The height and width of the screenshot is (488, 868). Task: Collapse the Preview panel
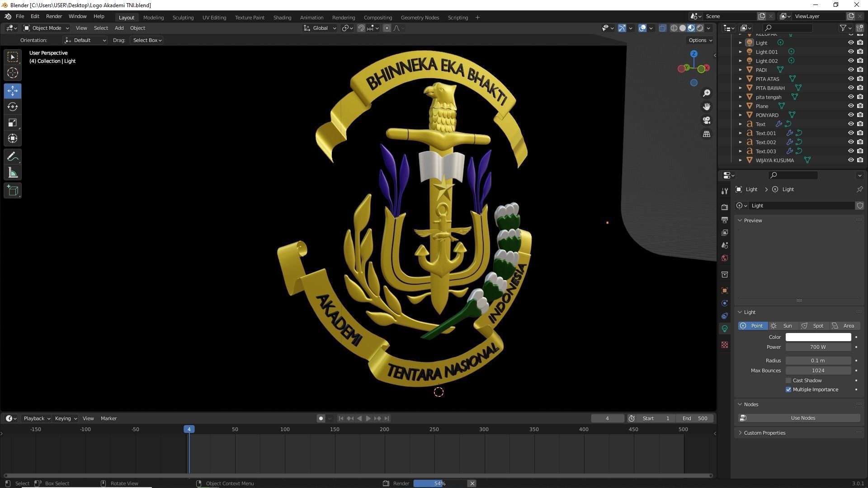point(740,221)
